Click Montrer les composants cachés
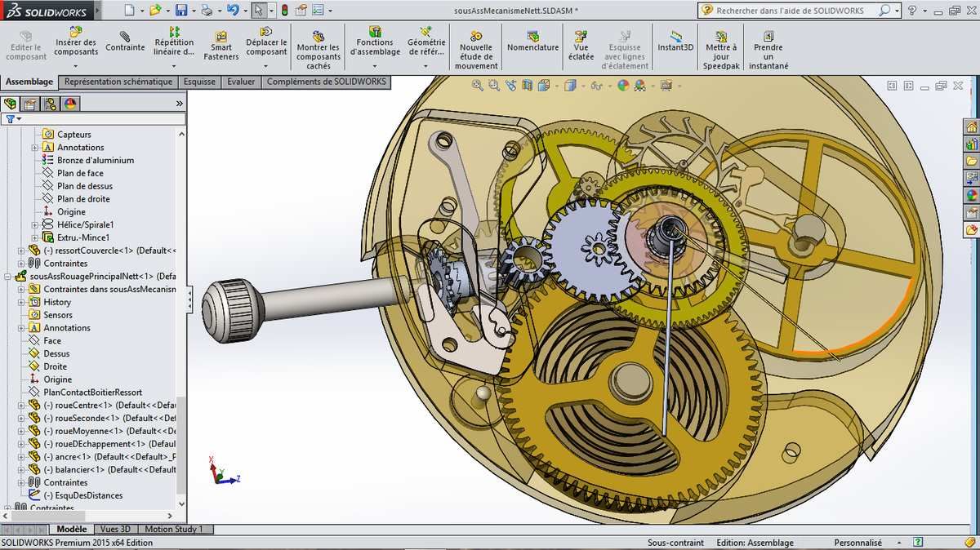The width and height of the screenshot is (980, 550). click(x=318, y=51)
